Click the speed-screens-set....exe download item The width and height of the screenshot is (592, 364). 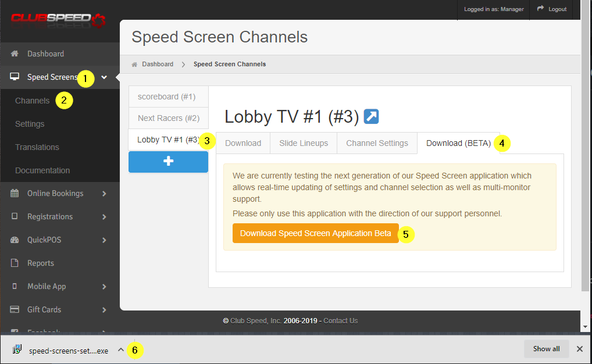pos(69,351)
